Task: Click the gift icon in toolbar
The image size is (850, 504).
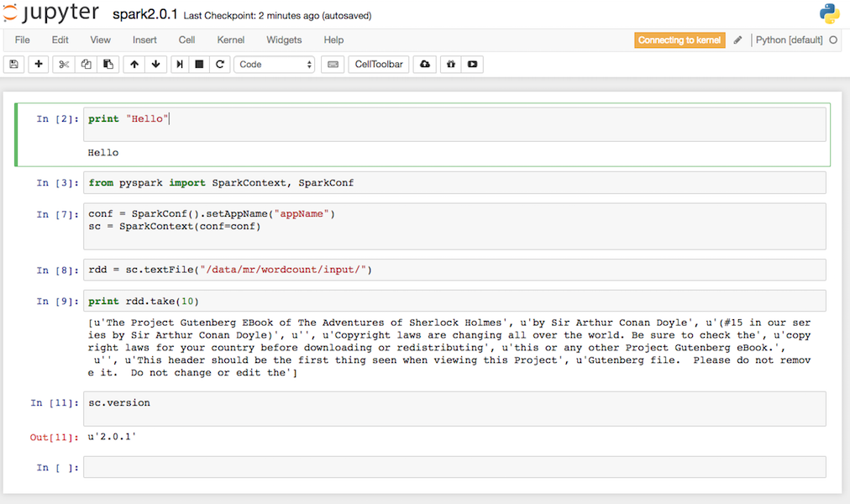Action: coord(450,65)
